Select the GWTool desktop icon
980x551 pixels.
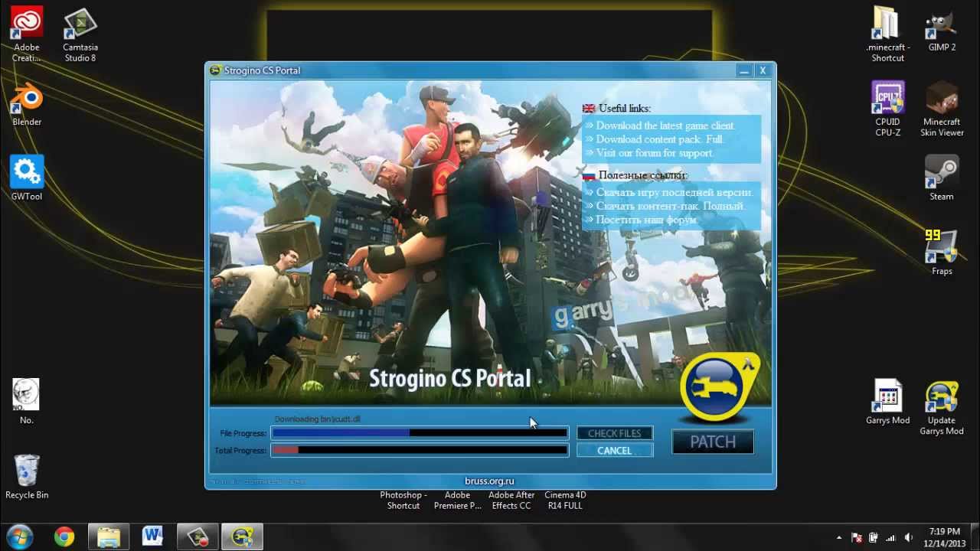(27, 178)
